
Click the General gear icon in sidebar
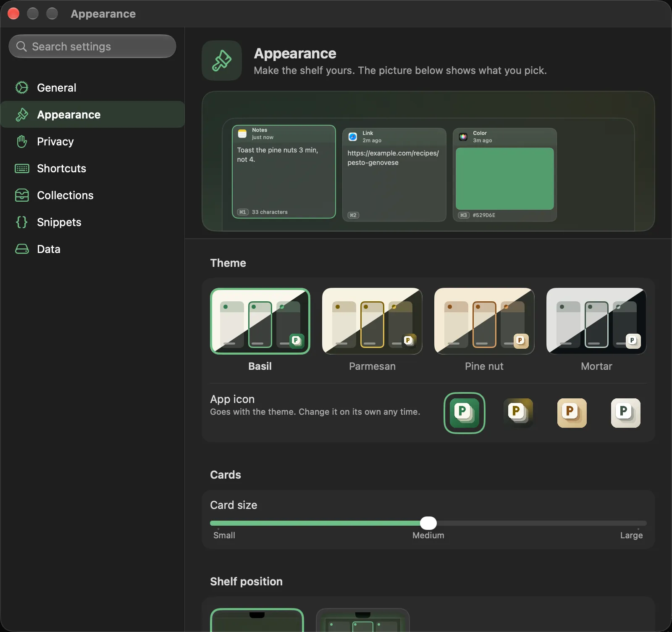[x=22, y=87]
